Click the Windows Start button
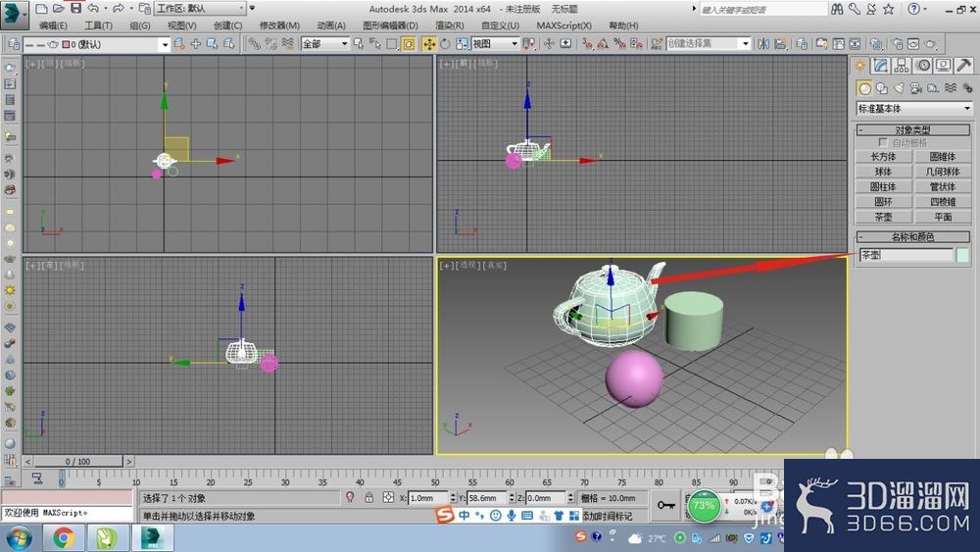This screenshot has height=552, width=980. tap(19, 537)
